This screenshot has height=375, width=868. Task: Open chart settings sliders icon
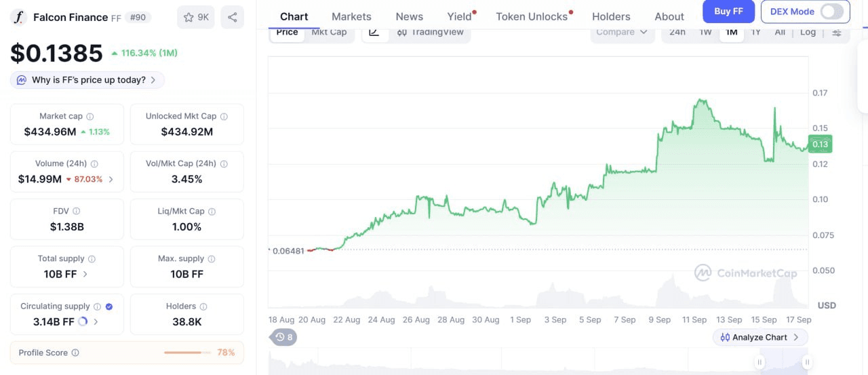click(x=837, y=33)
